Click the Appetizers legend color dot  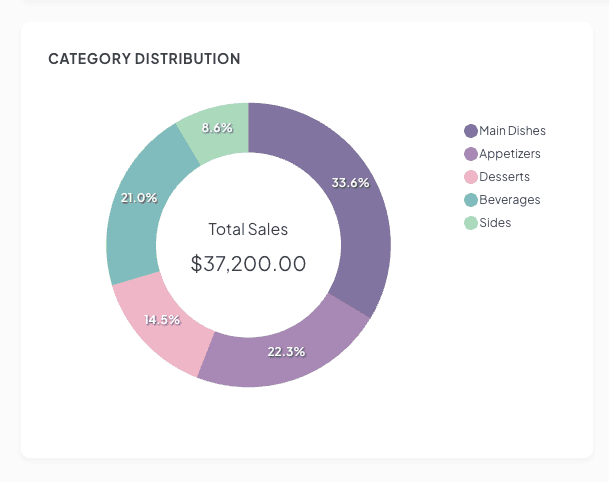click(471, 154)
